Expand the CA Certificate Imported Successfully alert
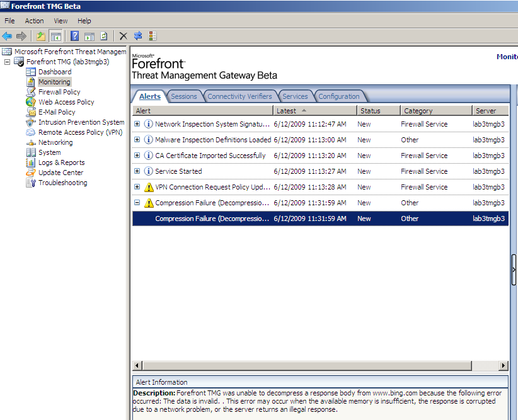Viewport: 518px width, 420px height. [137, 155]
